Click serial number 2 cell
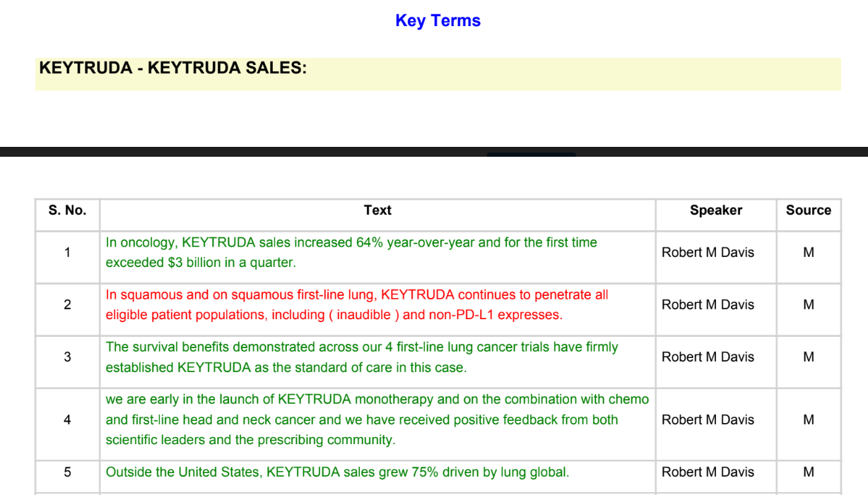Image resolution: width=868 pixels, height=495 pixels. coord(67,305)
